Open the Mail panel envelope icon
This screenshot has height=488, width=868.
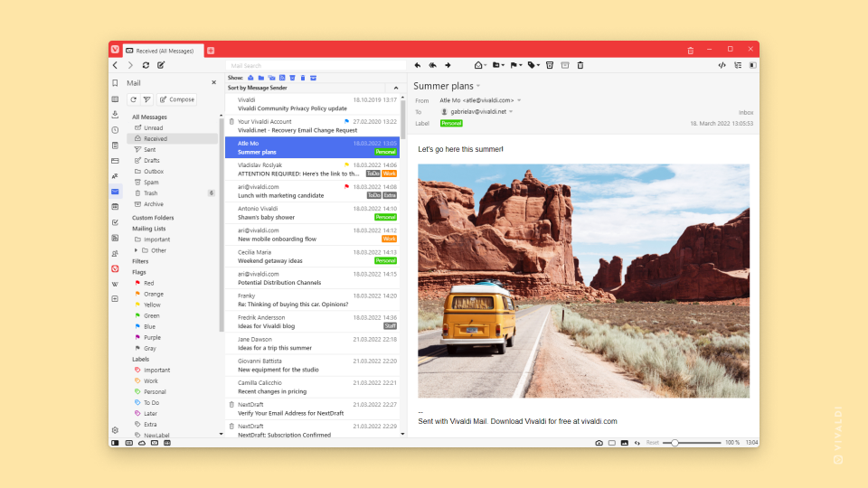click(115, 192)
